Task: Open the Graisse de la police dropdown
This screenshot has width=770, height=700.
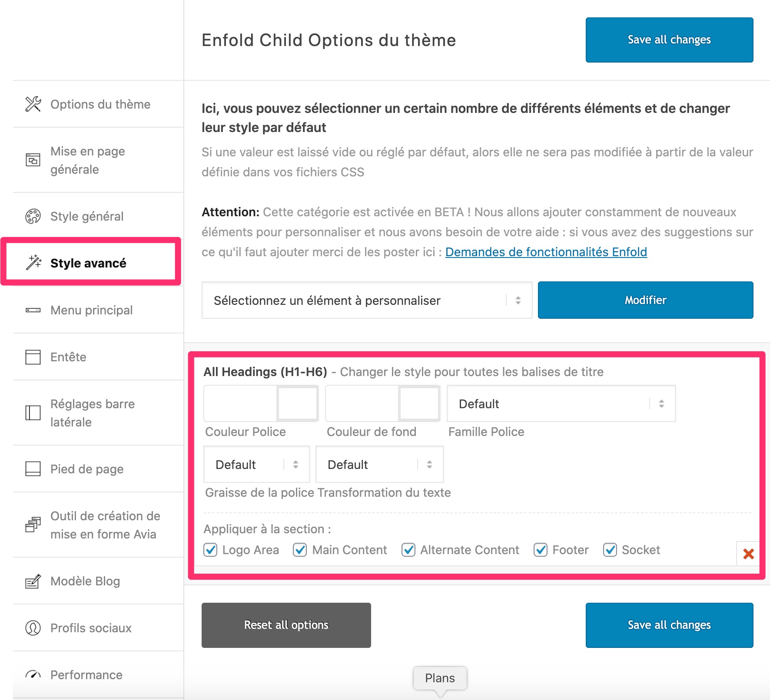Action: [x=256, y=465]
